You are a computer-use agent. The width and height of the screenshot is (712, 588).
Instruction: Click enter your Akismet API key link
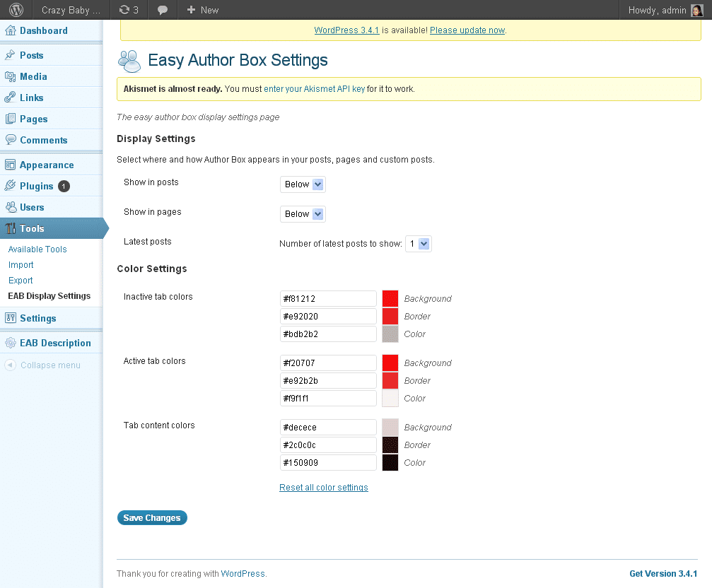315,89
